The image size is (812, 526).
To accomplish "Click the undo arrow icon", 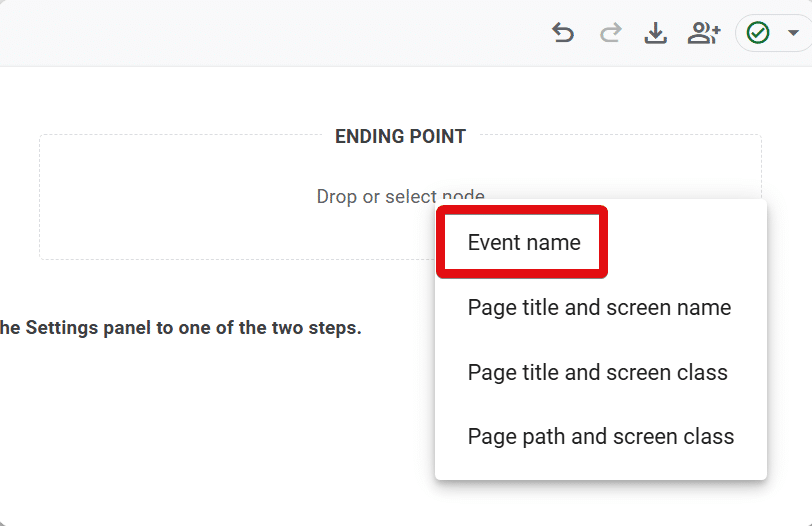I will click(563, 33).
